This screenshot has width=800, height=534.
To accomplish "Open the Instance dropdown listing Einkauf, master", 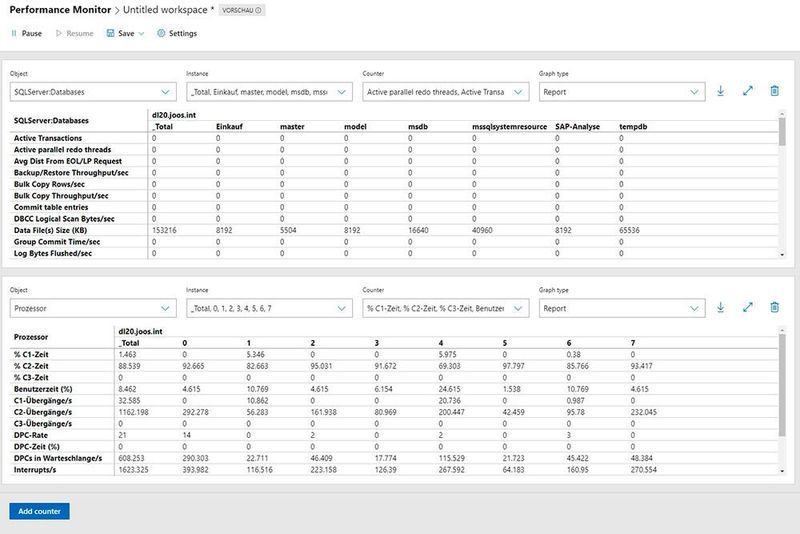I will click(x=269, y=92).
